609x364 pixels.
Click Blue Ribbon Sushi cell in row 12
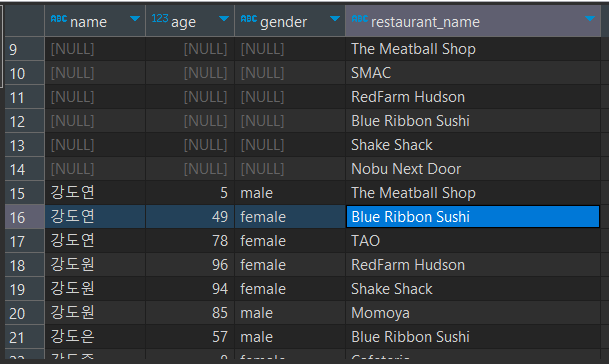click(x=473, y=121)
